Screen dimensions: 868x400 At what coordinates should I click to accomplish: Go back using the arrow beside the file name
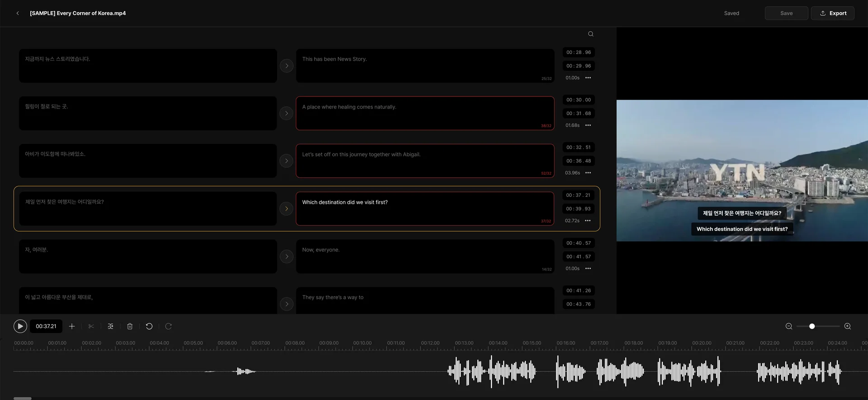pyautogui.click(x=18, y=13)
